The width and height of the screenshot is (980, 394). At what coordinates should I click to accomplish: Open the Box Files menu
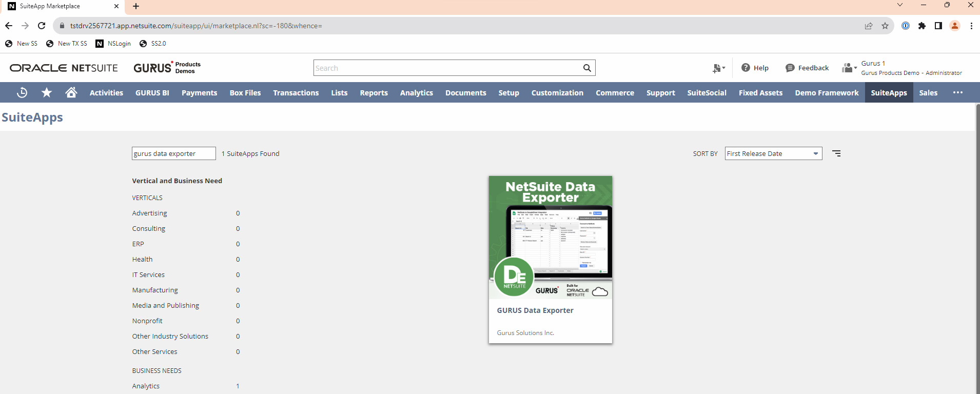(x=245, y=93)
